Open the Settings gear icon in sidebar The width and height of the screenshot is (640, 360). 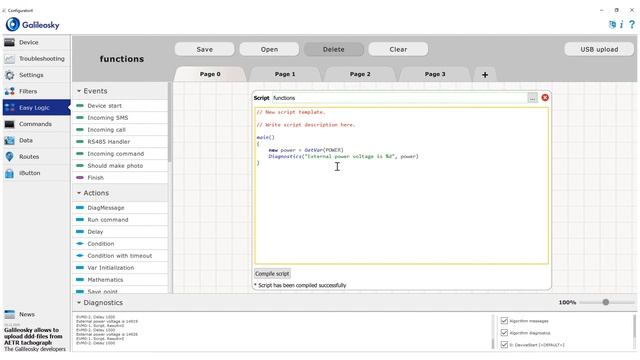pyautogui.click(x=9, y=75)
